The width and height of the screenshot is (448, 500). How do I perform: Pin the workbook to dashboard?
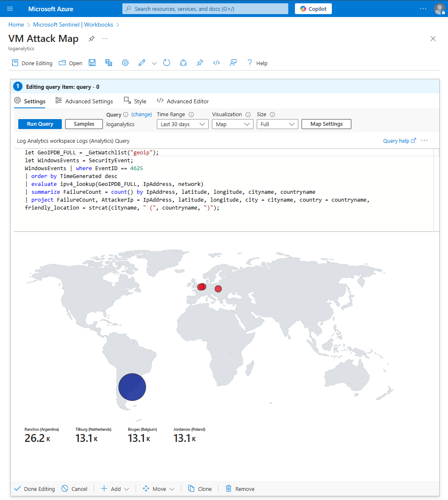pos(200,63)
